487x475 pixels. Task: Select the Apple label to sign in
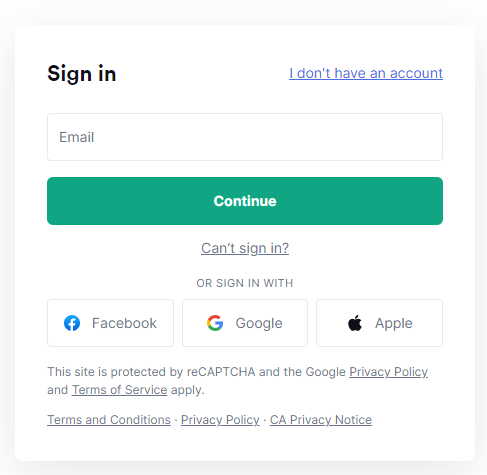point(394,324)
